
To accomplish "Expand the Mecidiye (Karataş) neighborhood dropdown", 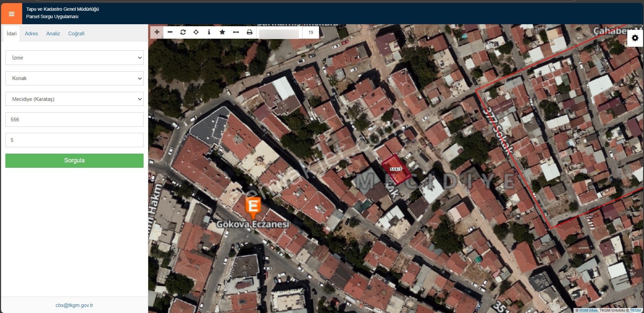I will tap(74, 99).
